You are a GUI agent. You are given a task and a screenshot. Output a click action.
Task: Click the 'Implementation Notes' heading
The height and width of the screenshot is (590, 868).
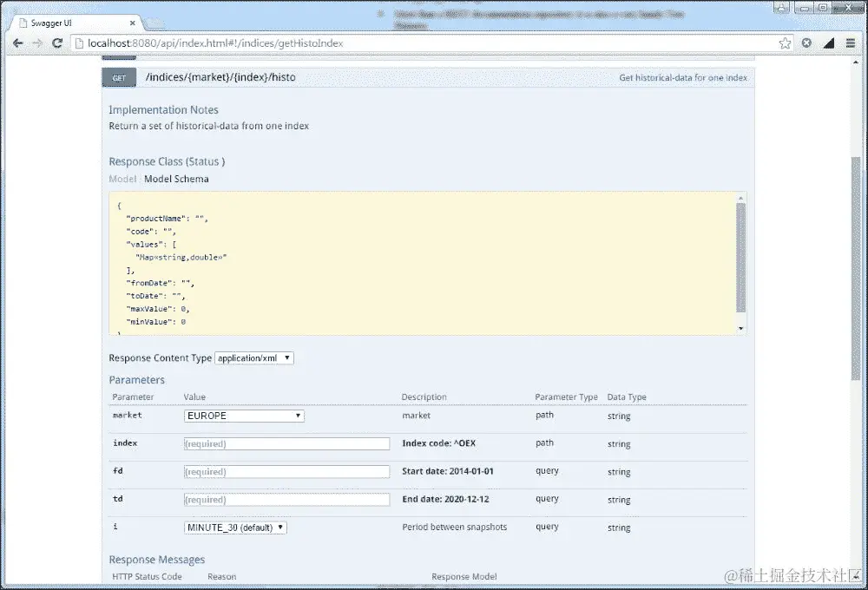[163, 109]
